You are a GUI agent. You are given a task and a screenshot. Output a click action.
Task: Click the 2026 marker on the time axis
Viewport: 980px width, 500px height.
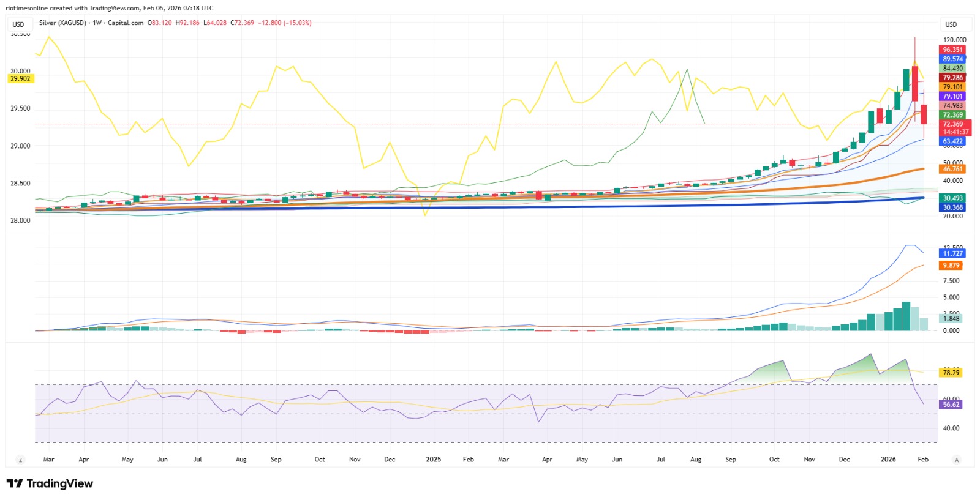tap(888, 459)
